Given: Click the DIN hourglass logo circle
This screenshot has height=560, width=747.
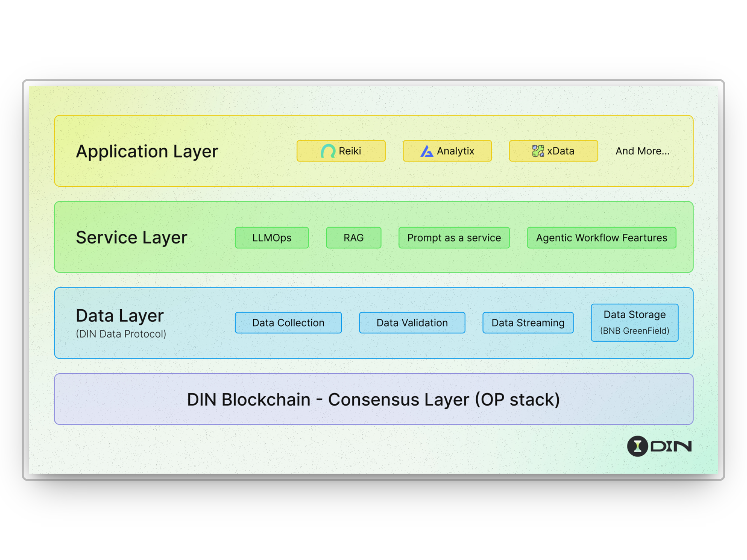Looking at the screenshot, I should (x=637, y=446).
